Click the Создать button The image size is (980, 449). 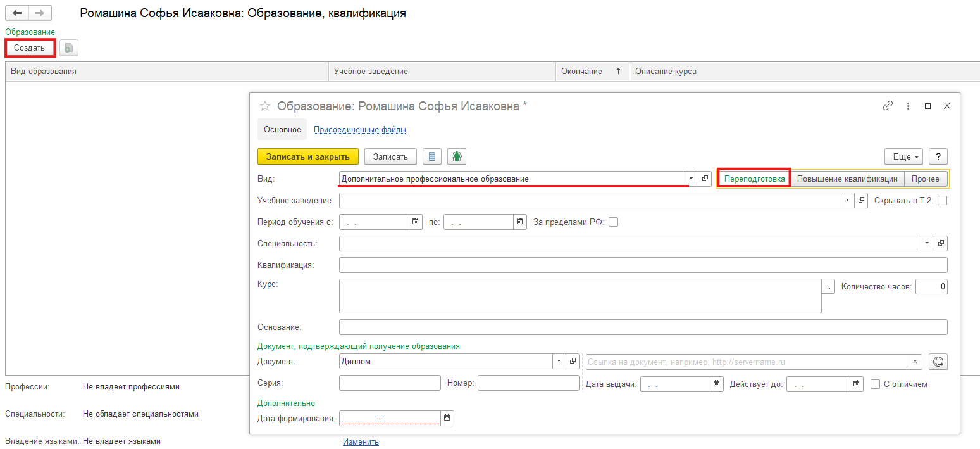(x=29, y=48)
